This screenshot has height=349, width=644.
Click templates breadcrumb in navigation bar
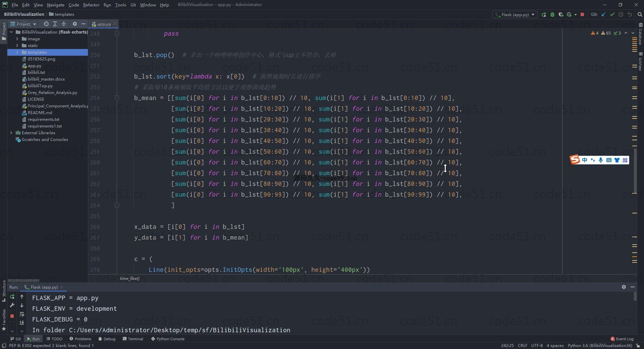pyautogui.click(x=62, y=14)
